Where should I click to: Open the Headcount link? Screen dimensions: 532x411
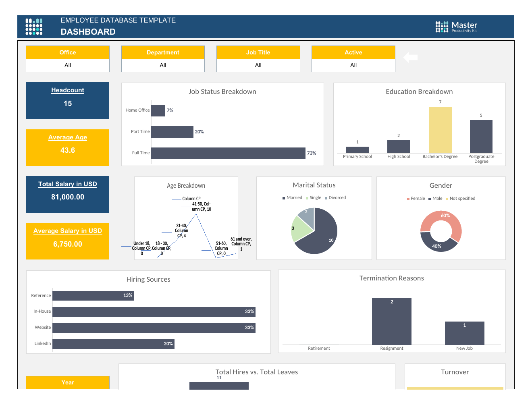pos(68,90)
